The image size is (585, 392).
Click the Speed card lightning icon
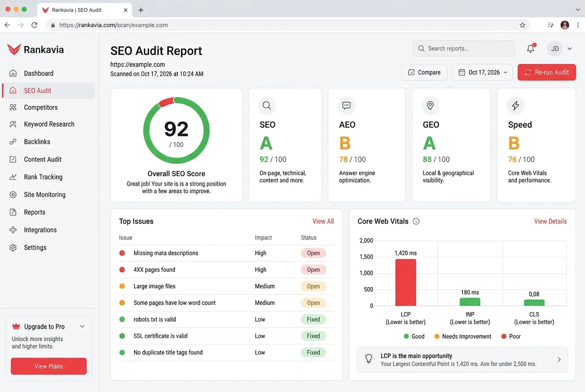pyautogui.click(x=515, y=105)
